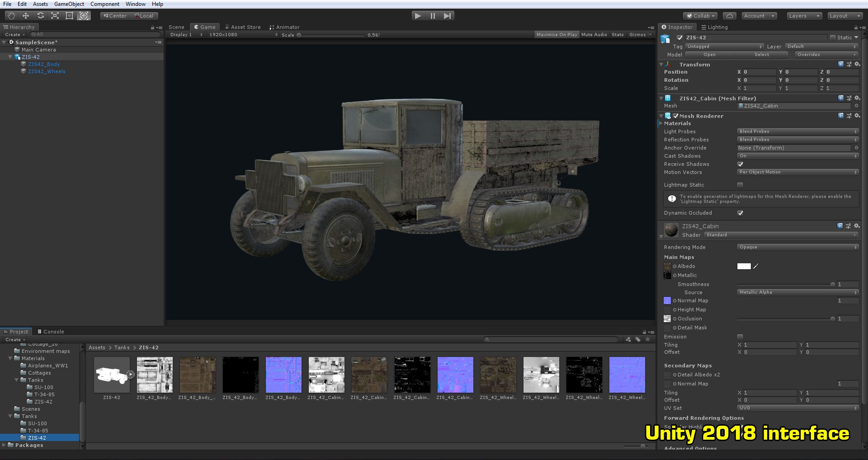The height and width of the screenshot is (460, 868).
Task: Adjust the Smoothness slider
Action: 787,284
